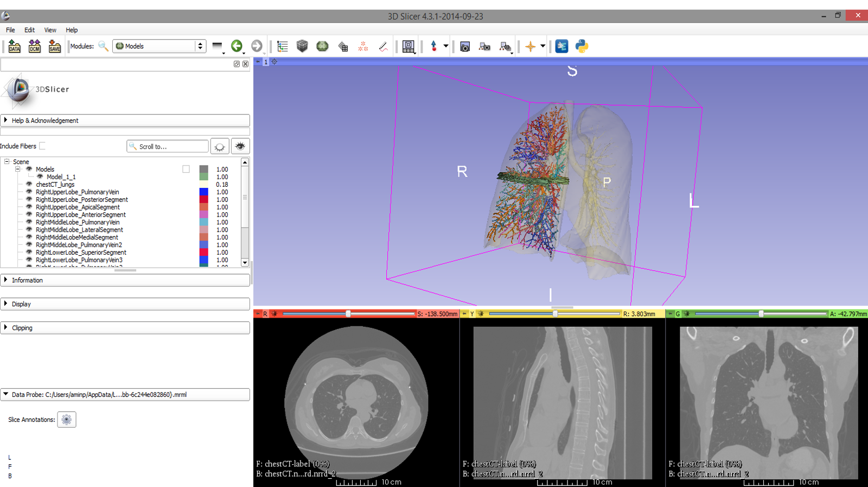The height and width of the screenshot is (487, 868).
Task: Click the screenshot capture camera icon
Action: [x=464, y=47]
